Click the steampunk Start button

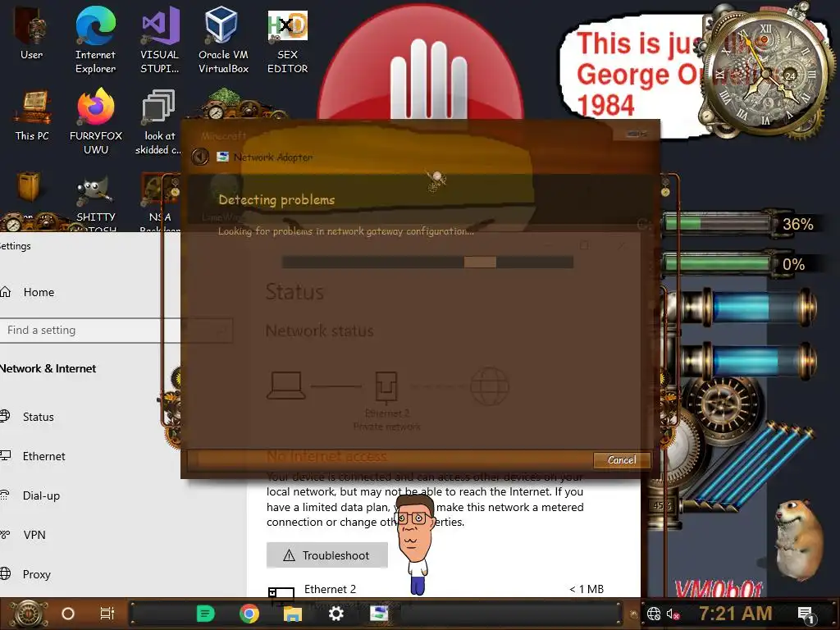pyautogui.click(x=29, y=614)
